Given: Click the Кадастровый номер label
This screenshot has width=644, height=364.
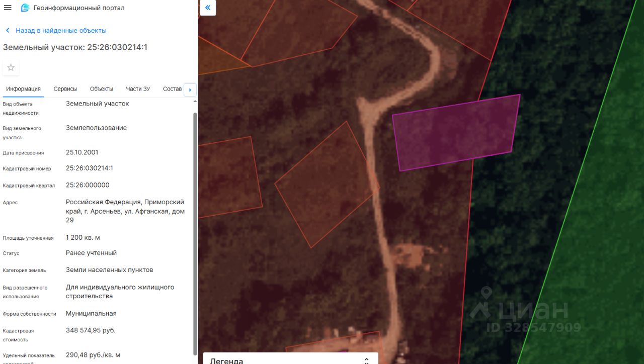Looking at the screenshot, I should [27, 169].
